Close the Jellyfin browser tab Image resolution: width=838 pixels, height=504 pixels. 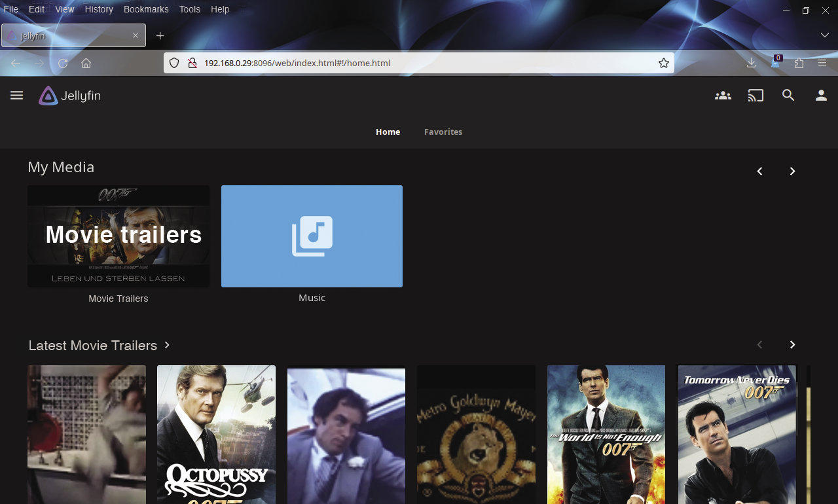[x=136, y=35]
